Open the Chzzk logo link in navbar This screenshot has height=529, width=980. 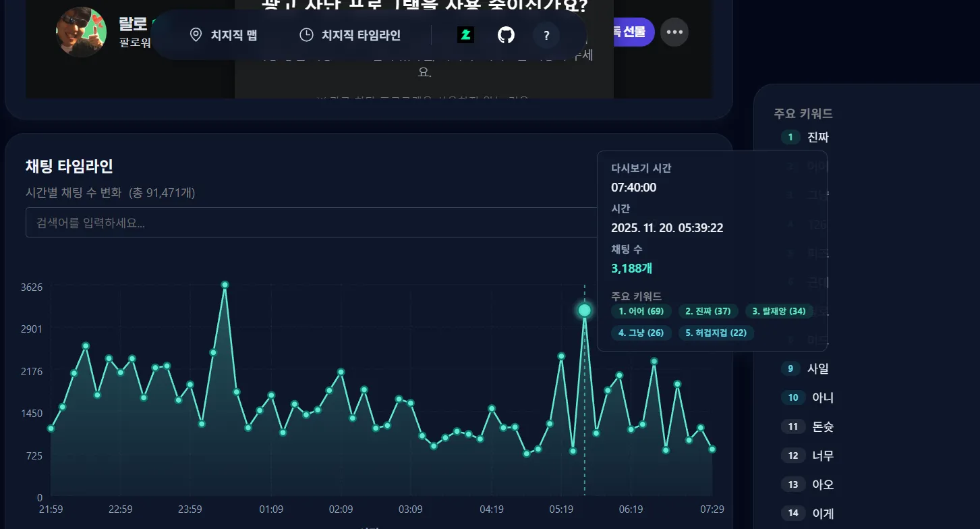pyautogui.click(x=465, y=35)
